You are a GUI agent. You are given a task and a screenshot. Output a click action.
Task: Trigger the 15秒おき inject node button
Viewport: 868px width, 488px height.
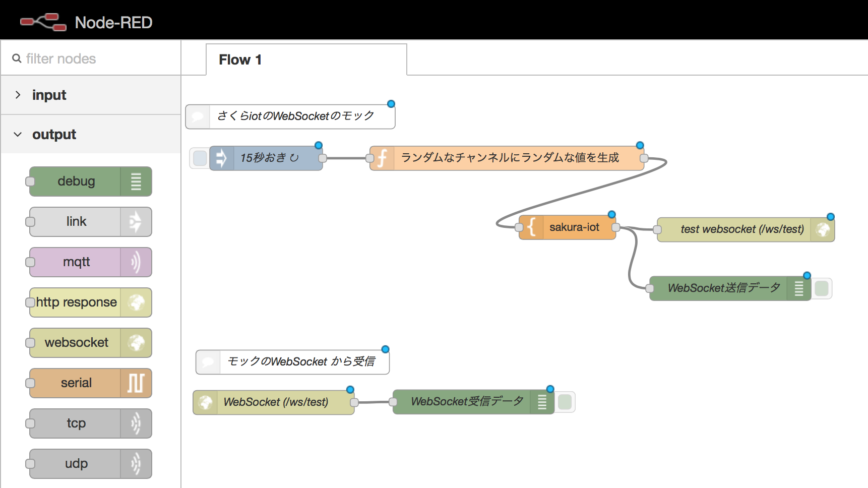pyautogui.click(x=200, y=158)
